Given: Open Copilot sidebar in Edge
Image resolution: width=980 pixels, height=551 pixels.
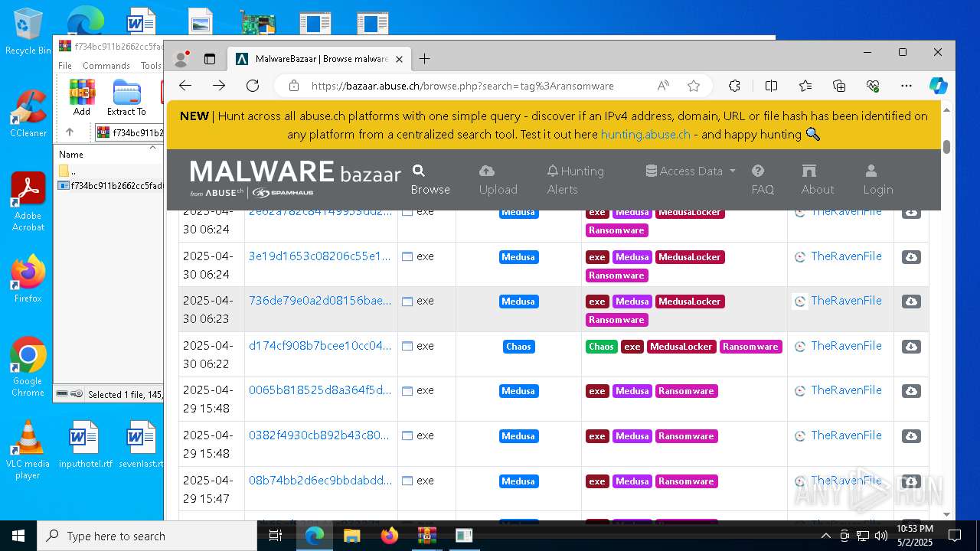Looking at the screenshot, I should tap(939, 86).
